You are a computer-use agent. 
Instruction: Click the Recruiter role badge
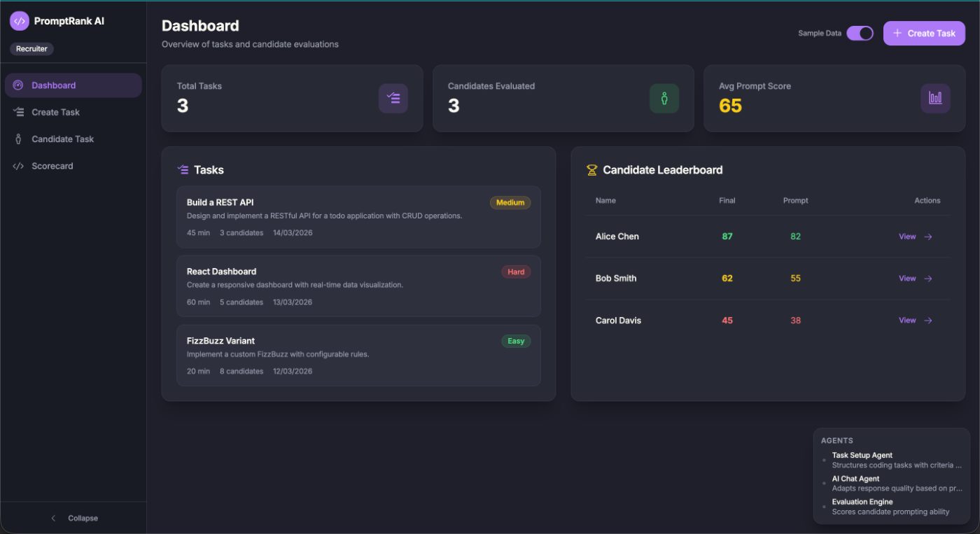tap(31, 49)
